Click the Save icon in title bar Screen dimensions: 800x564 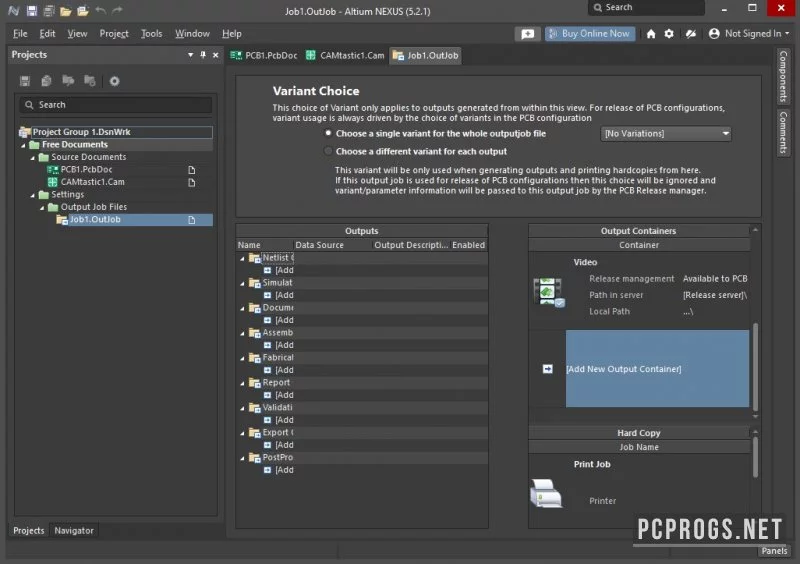pyautogui.click(x=32, y=10)
